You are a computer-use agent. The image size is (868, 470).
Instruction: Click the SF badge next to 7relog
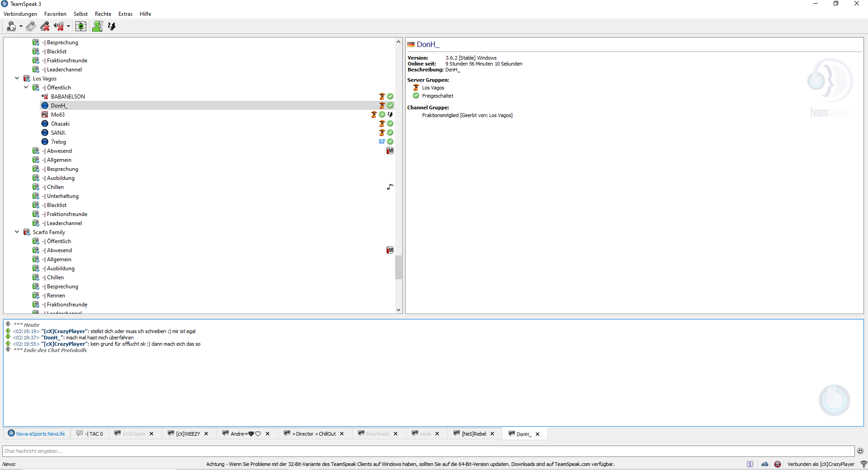click(382, 141)
